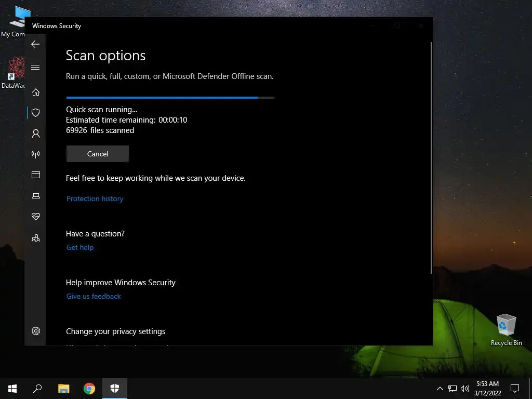Image resolution: width=532 pixels, height=399 pixels.
Task: Open Firewall & network protection icon
Action: click(x=36, y=154)
